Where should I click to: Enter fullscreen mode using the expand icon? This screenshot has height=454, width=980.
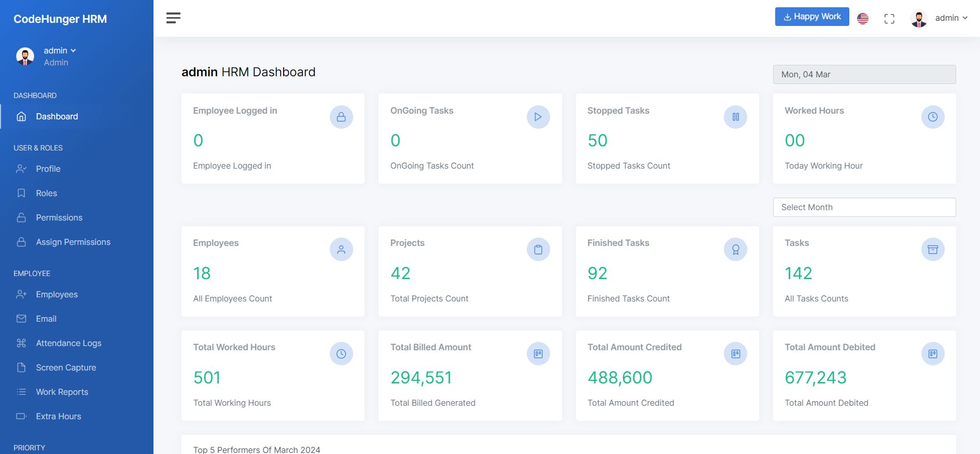[x=889, y=19]
